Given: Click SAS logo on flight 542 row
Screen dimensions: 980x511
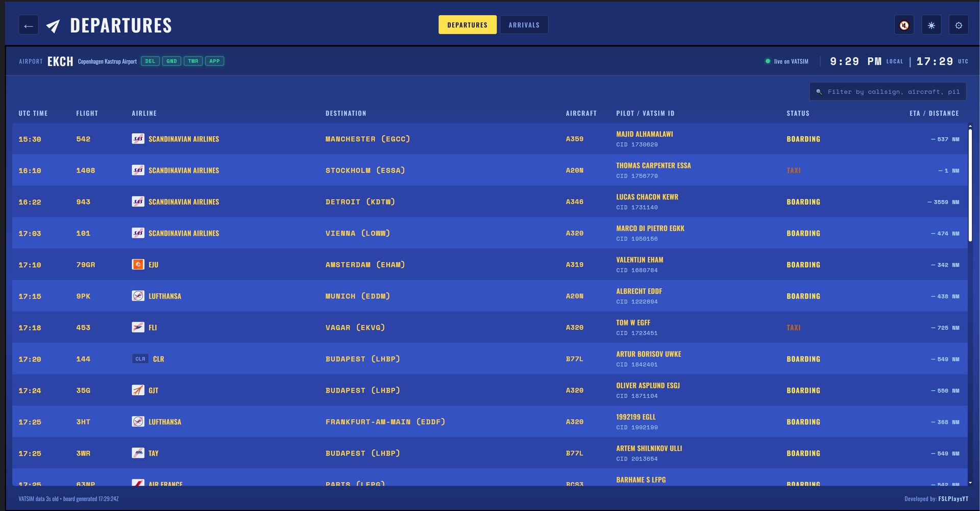Looking at the screenshot, I should point(138,139).
